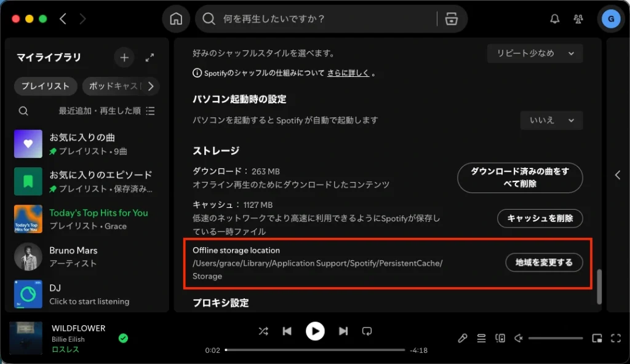The width and height of the screenshot is (630, 364).
Task: Click the パソコン起動時の設定 heading
Action: click(239, 99)
